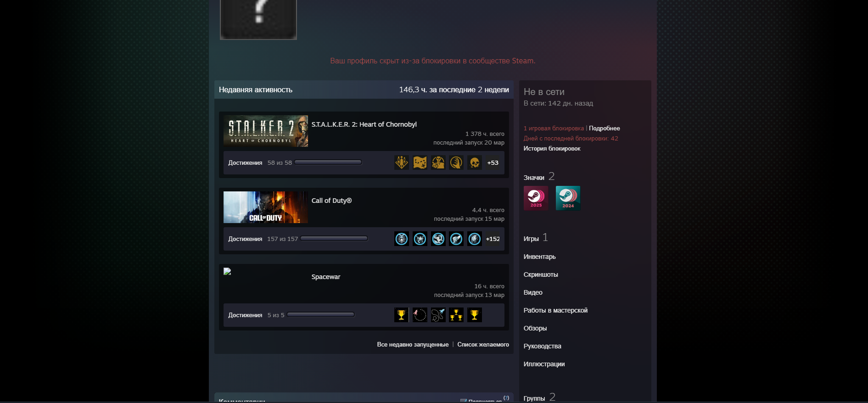Click first S.T.A.L.K.E.R. 2 achievement icon
The width and height of the screenshot is (868, 403).
(x=402, y=162)
